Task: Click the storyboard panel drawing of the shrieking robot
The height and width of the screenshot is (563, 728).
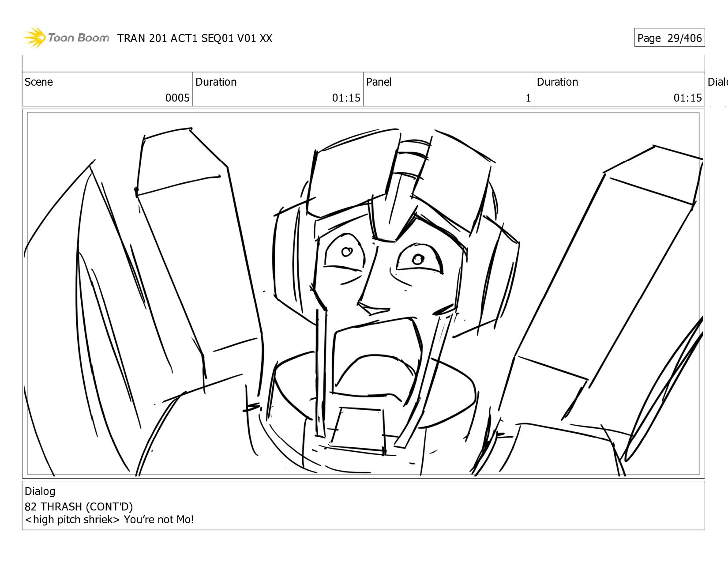Action: click(364, 294)
